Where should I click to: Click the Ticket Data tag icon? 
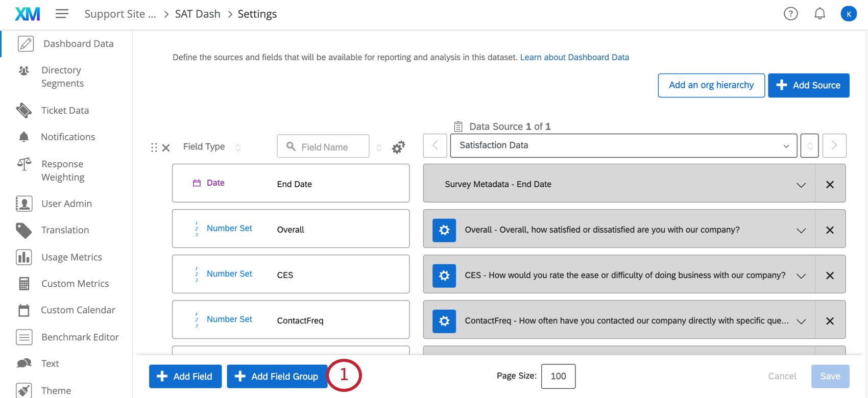[x=24, y=110]
